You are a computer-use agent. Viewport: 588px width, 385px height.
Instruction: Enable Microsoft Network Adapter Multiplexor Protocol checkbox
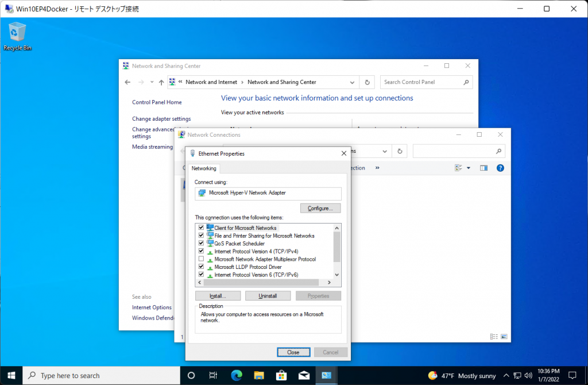click(201, 259)
